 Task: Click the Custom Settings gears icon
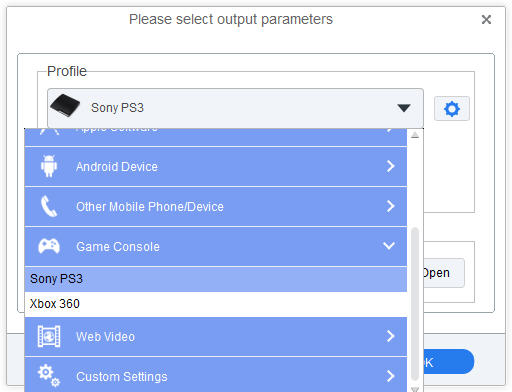click(49, 376)
